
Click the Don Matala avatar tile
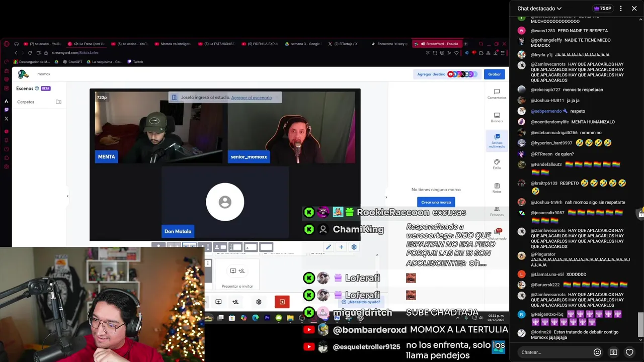225,202
